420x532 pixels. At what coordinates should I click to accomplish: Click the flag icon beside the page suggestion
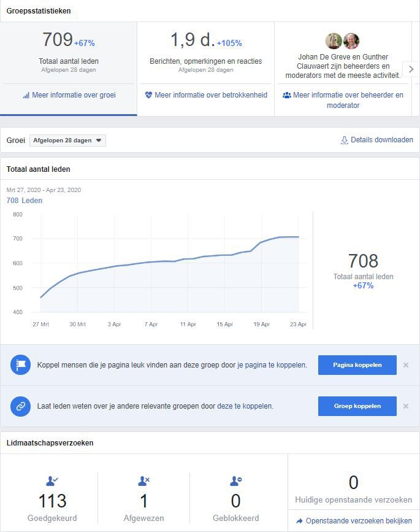(20, 365)
